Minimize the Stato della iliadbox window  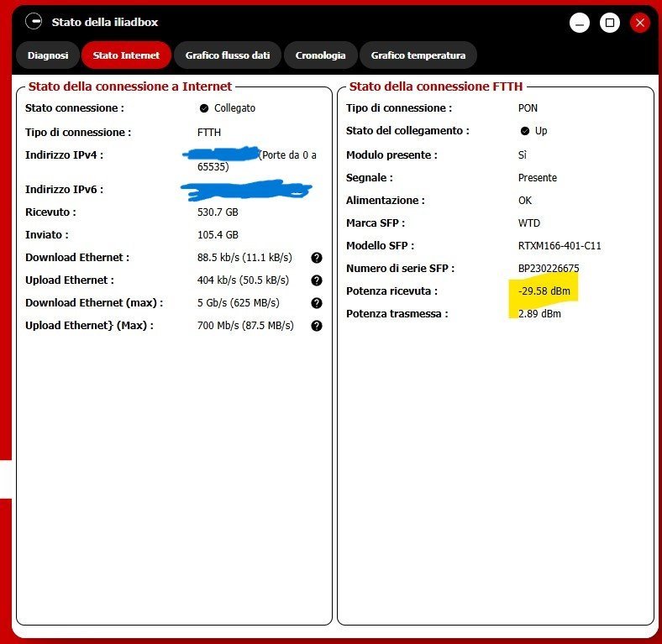coord(580,23)
